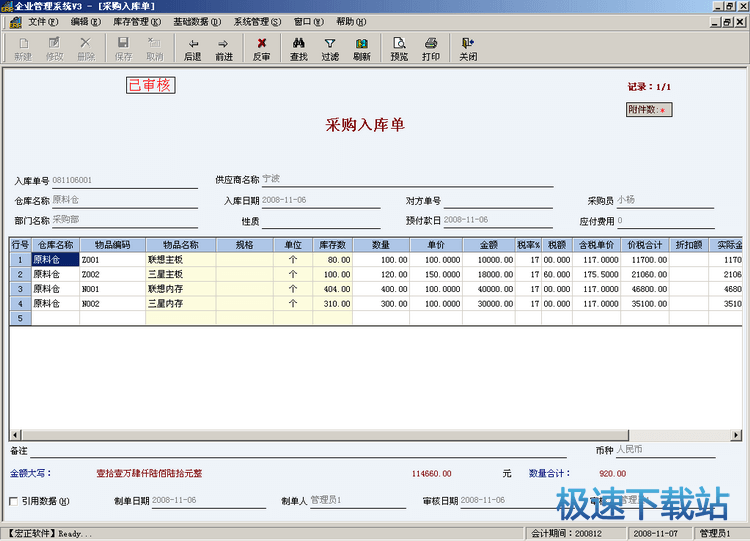This screenshot has height=541, width=750.
Task: Click the 采购员 field showing 小杨
Action: pos(665,200)
